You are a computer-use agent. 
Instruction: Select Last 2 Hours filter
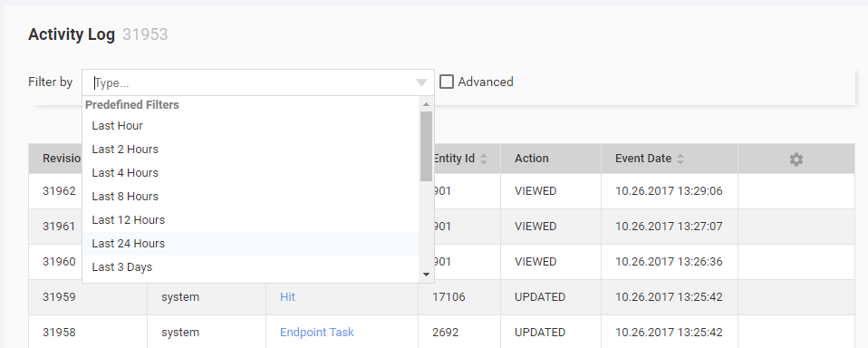click(x=250, y=150)
